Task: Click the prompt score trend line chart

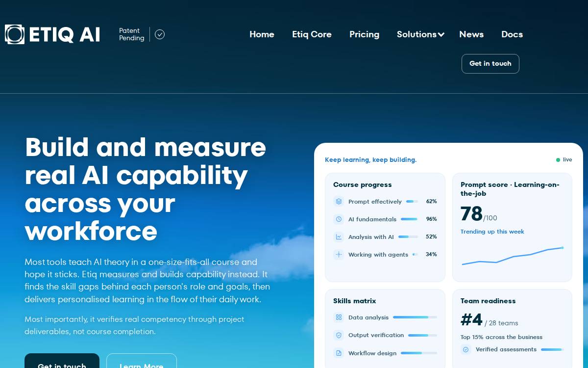Action: point(513,256)
